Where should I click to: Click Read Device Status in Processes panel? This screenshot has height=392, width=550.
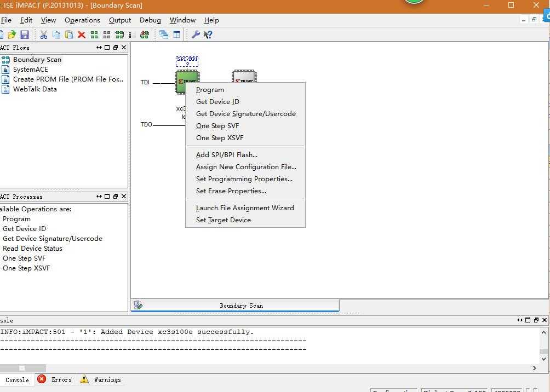coord(32,248)
